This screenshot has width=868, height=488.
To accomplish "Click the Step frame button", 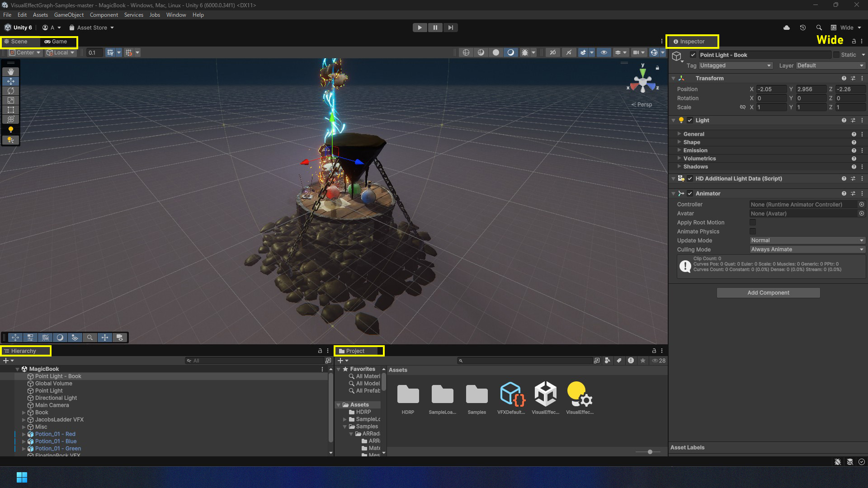I will coord(451,28).
